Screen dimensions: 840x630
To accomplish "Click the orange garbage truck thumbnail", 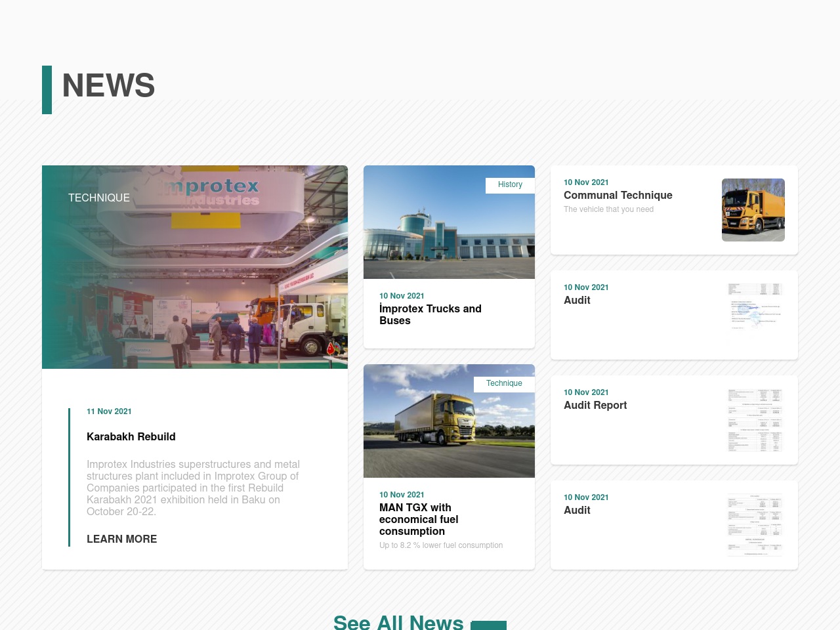I will [753, 210].
